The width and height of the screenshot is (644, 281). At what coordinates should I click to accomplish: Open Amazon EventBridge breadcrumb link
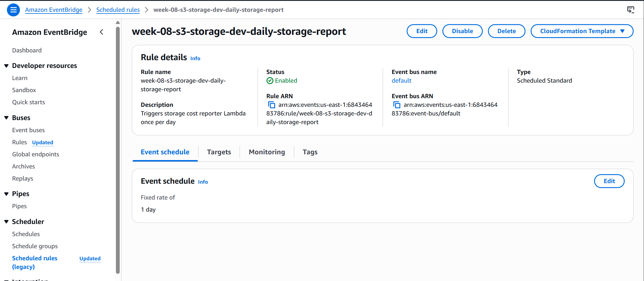54,10
